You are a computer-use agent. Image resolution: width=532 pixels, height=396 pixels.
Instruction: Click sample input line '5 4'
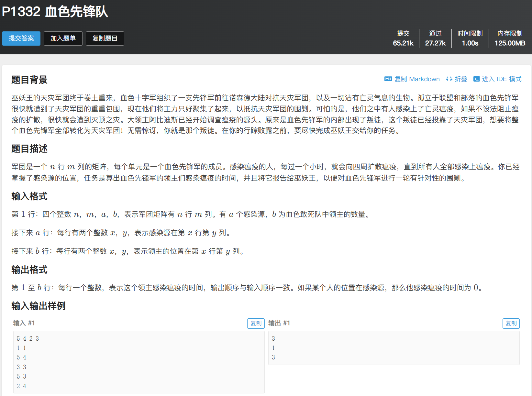point(21,357)
